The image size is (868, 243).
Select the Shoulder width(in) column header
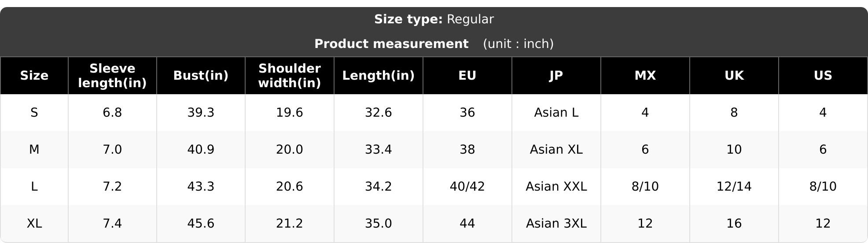click(x=290, y=76)
